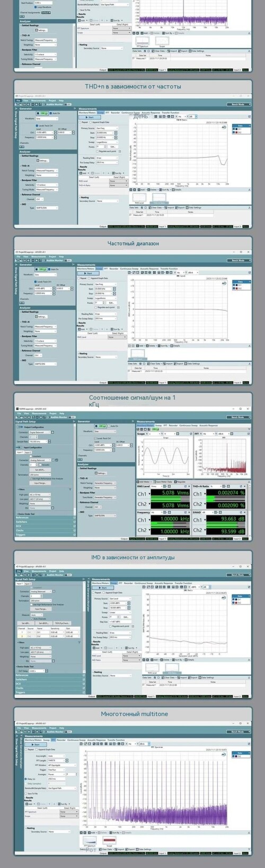Click Export icon below THD+N frequency graph
Image resolution: width=265 pixels, height=868 pixels.
(x=181, y=207)
